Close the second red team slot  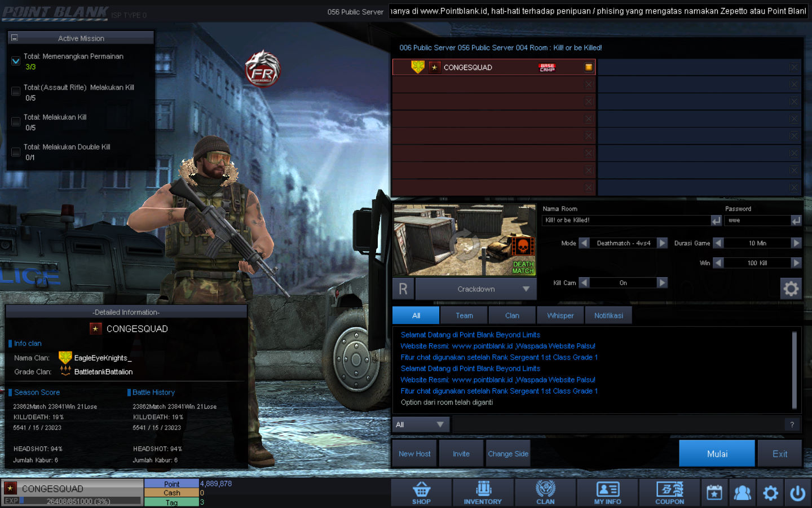tap(589, 84)
